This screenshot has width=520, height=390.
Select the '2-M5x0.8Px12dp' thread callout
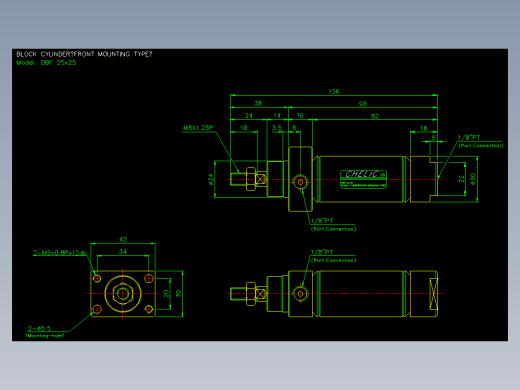pos(60,253)
